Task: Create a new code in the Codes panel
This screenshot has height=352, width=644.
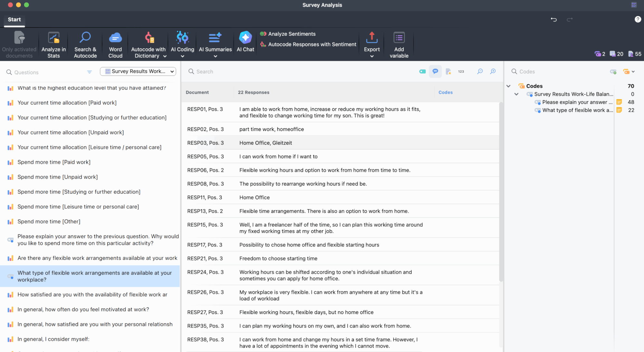Action: 613,71
